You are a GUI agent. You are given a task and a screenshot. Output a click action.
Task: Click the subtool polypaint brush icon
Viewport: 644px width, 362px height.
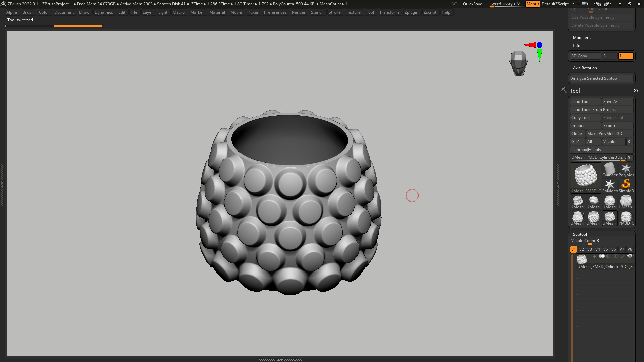click(623, 256)
